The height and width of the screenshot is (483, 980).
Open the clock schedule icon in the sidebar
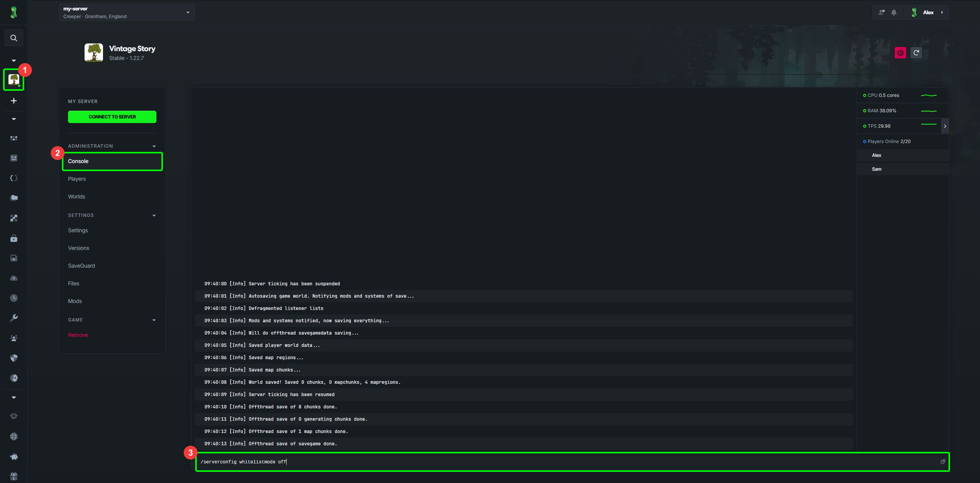tap(14, 298)
